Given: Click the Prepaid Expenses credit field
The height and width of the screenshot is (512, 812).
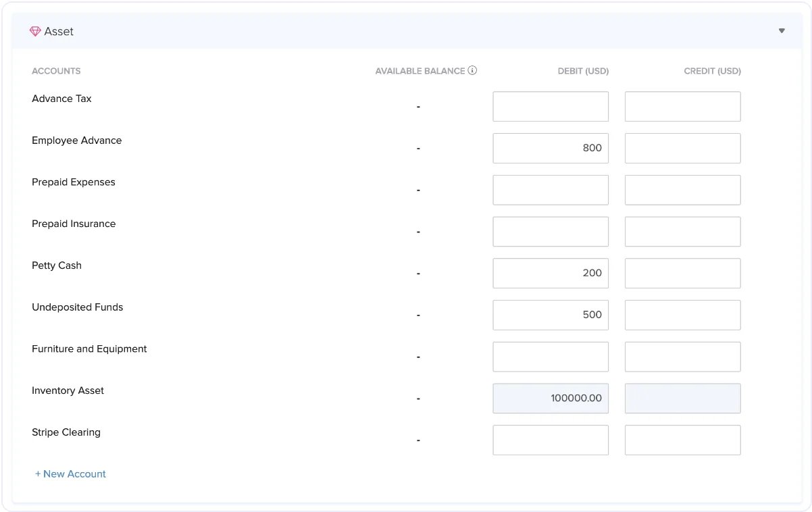Looking at the screenshot, I should 682,190.
